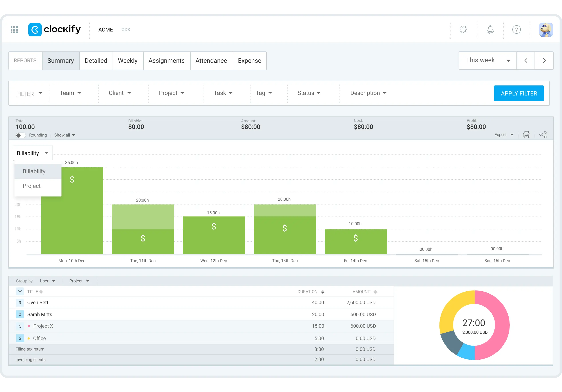Open the apps grid icon
Image resolution: width=562 pixels, height=392 pixels.
(x=14, y=29)
